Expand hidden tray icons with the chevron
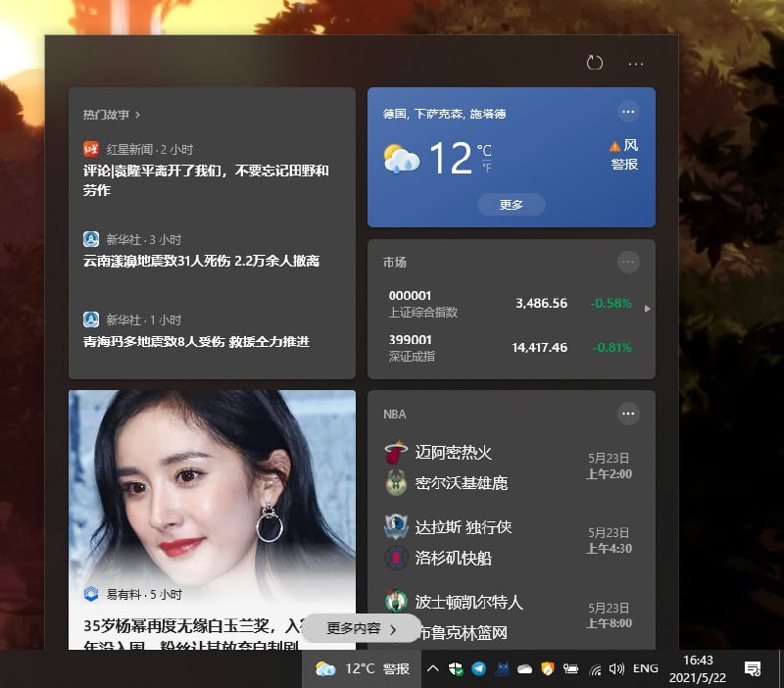The width and height of the screenshot is (784, 688). [x=432, y=667]
